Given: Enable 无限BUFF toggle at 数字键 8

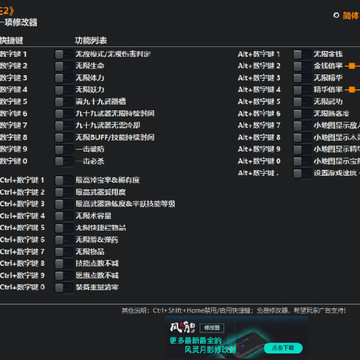Looking at the screenshot, I should [64, 137].
